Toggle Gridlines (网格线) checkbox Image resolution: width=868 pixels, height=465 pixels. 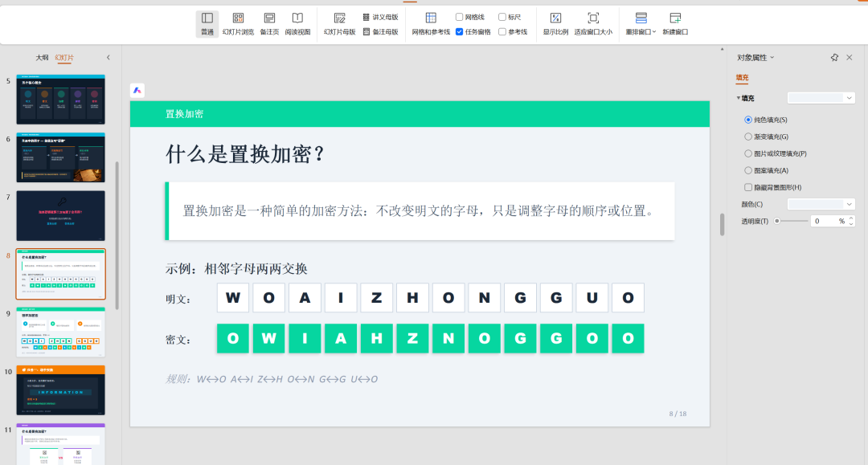(459, 17)
